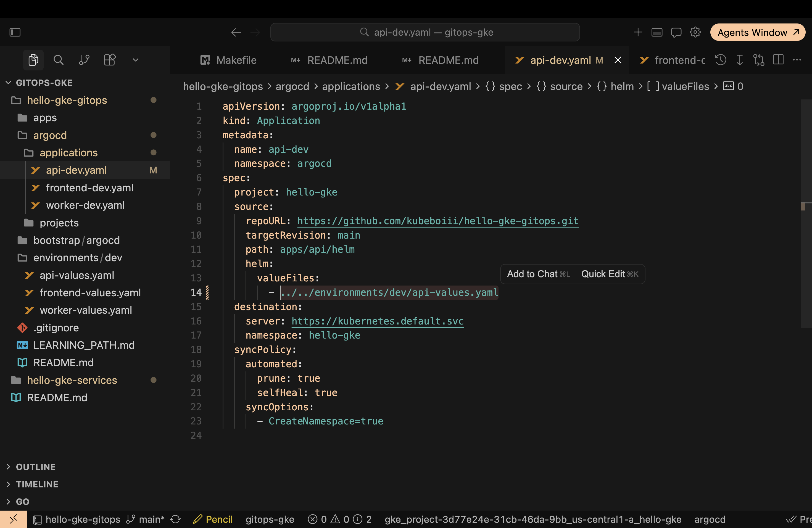
Task: Open worker-values.yaml file
Action: point(86,310)
